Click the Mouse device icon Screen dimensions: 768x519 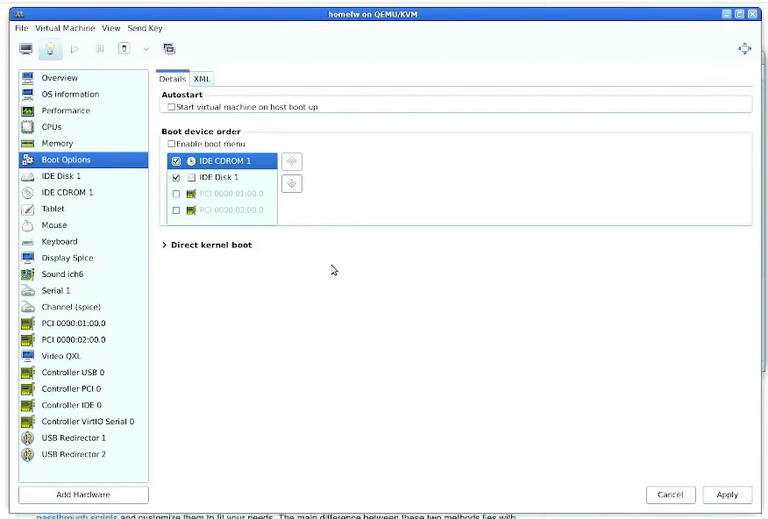pos(28,225)
